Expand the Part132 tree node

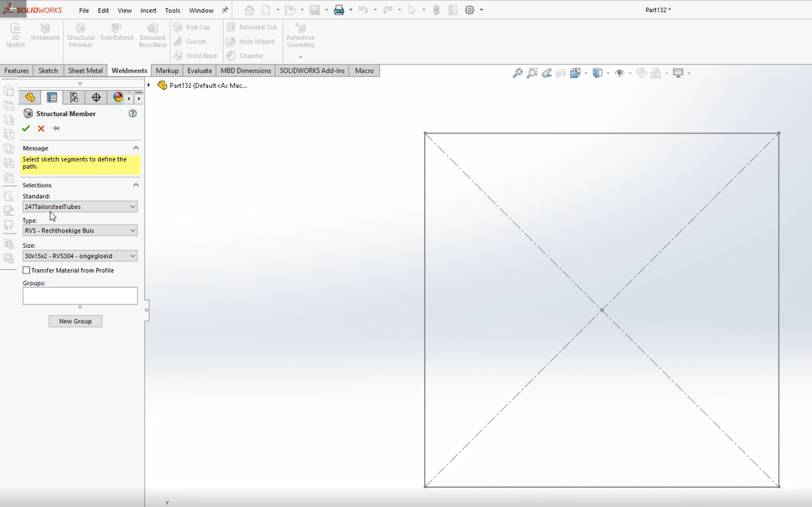tap(149, 85)
